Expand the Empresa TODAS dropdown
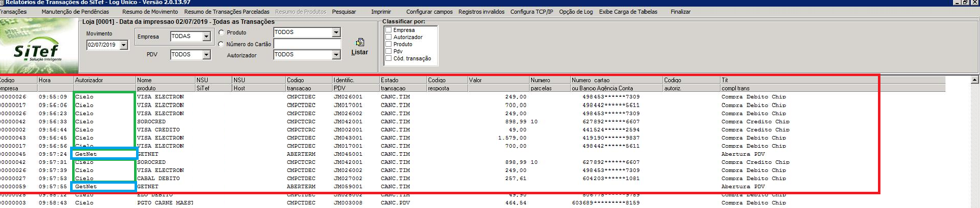 pyautogui.click(x=206, y=37)
